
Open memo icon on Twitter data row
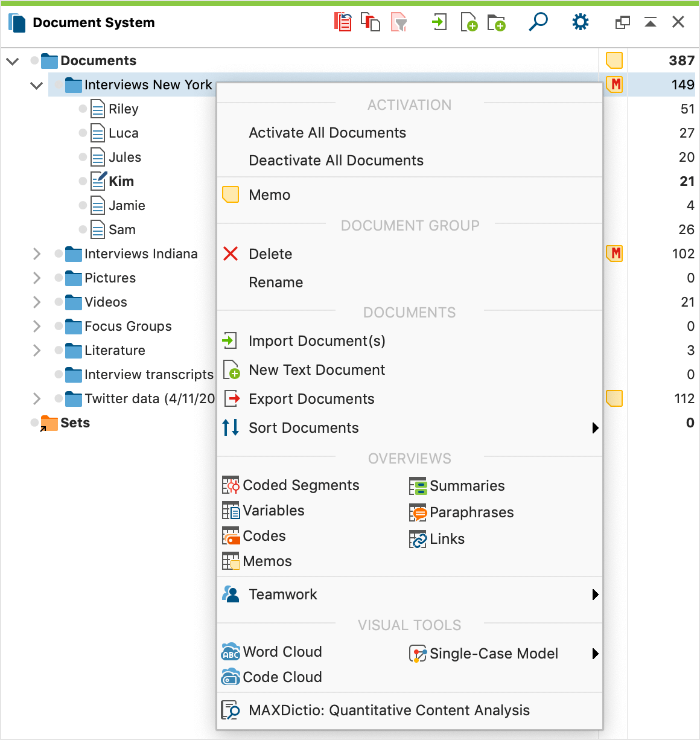(614, 398)
